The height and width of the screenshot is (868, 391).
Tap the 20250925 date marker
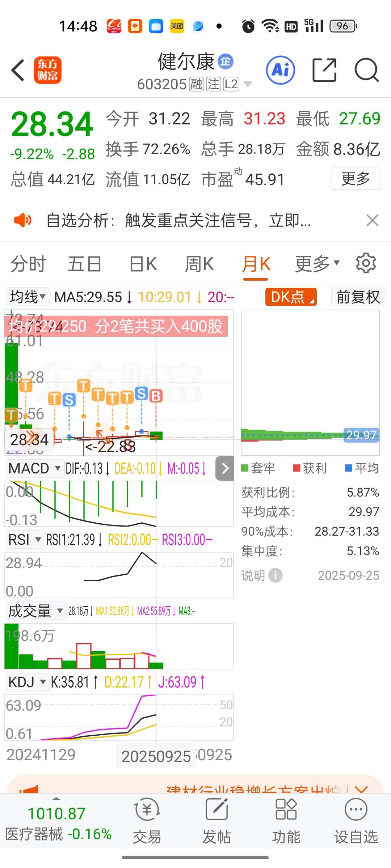[156, 756]
